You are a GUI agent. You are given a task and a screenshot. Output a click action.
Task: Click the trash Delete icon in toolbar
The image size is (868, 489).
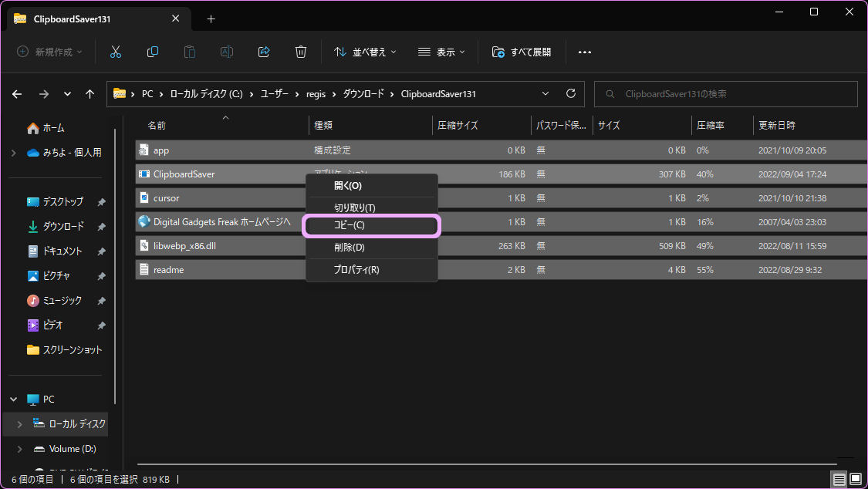tap(301, 52)
